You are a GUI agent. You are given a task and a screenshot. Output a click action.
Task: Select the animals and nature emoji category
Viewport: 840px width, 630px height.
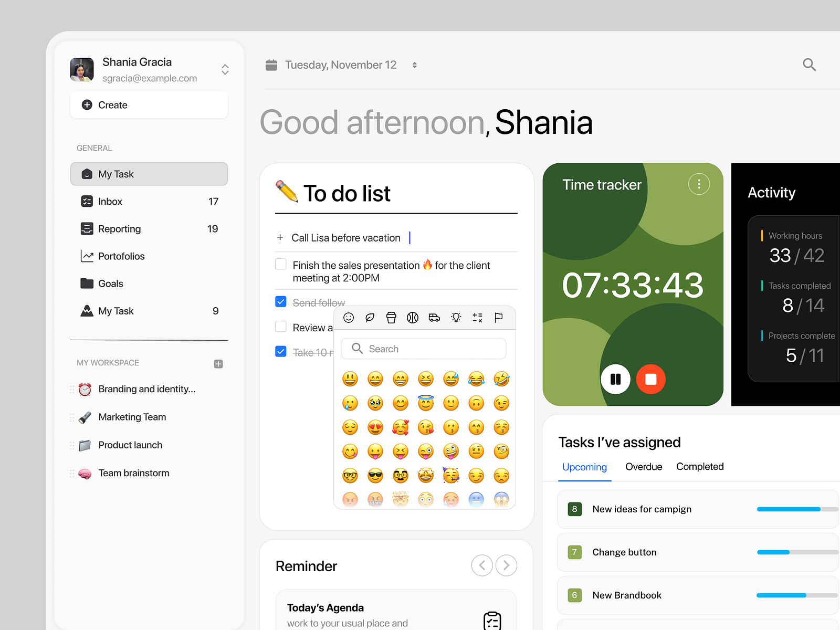point(370,318)
